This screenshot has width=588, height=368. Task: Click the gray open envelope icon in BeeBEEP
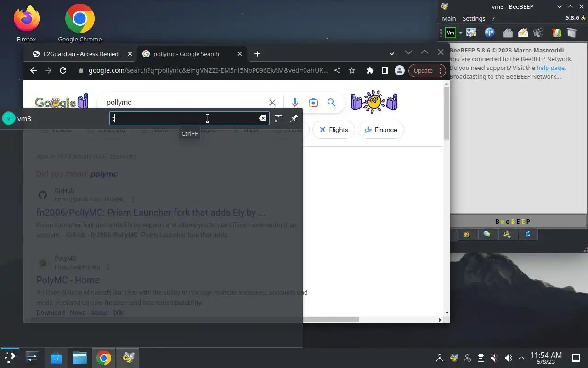tap(508, 33)
